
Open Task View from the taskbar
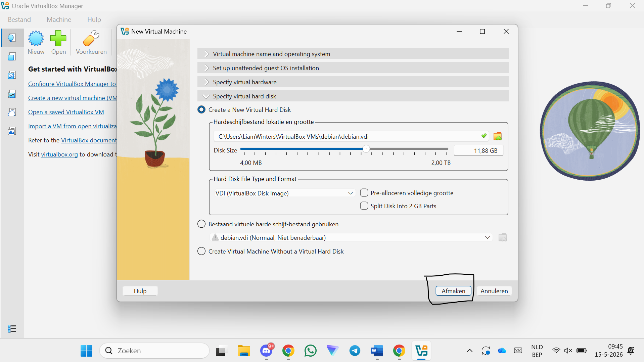(222, 351)
